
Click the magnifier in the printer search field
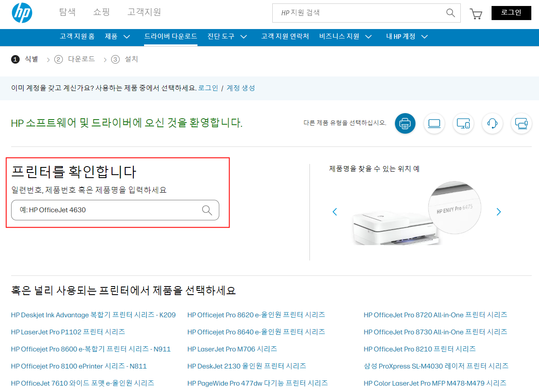tap(207, 210)
